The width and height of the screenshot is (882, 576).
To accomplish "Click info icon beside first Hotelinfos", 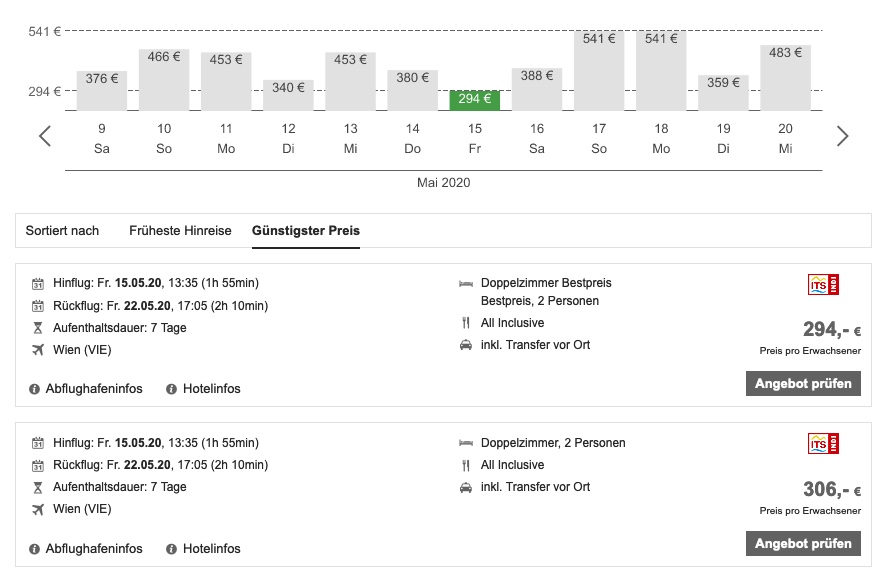I will pyautogui.click(x=172, y=389).
